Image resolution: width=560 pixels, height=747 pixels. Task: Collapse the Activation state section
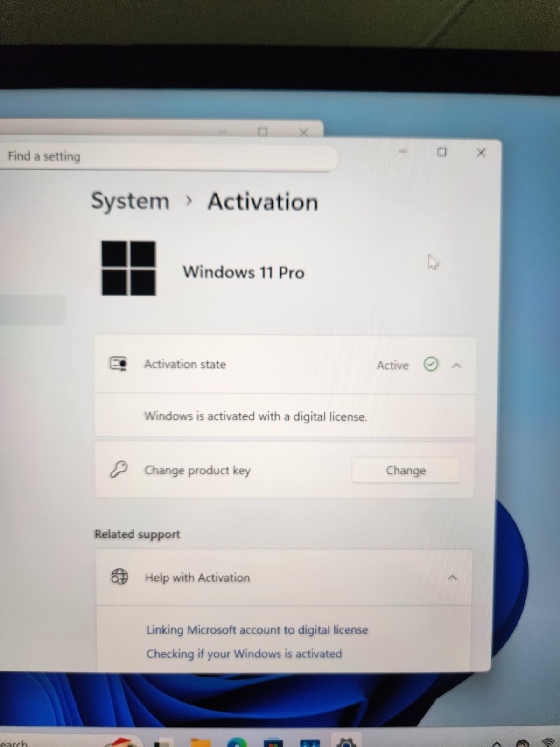click(456, 366)
